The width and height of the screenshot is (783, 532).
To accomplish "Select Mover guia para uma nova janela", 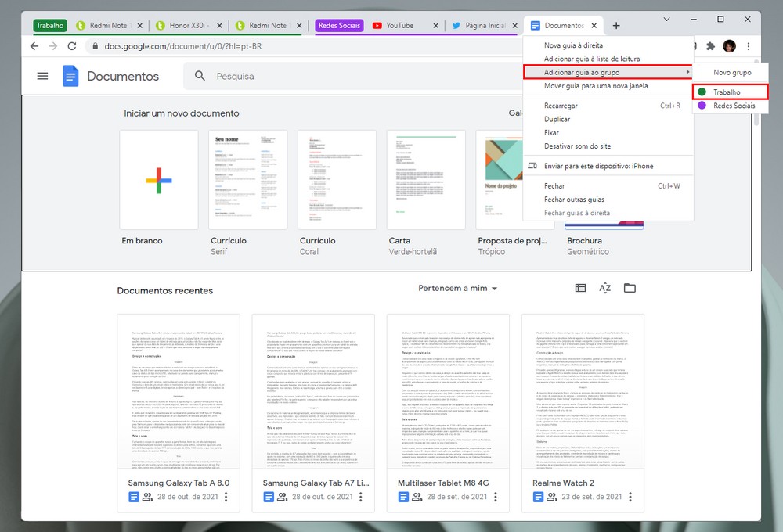I will click(x=608, y=86).
